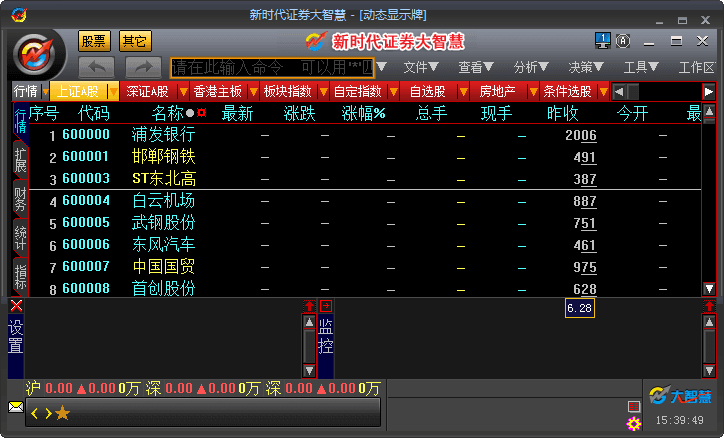Switch to the 财务 side tab
Viewport: 724px width, 438px height.
20,199
